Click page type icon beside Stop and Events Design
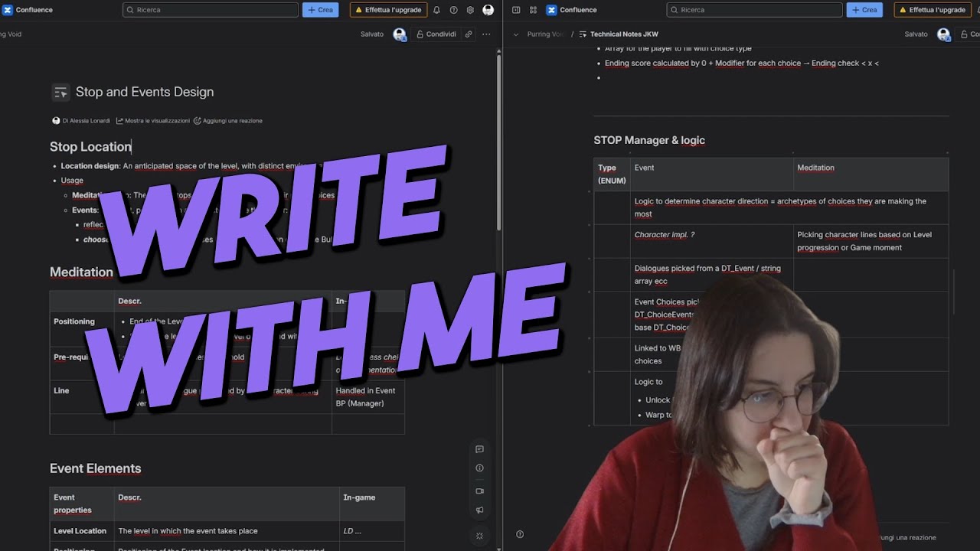Image resolution: width=980 pixels, height=551 pixels. tap(60, 92)
